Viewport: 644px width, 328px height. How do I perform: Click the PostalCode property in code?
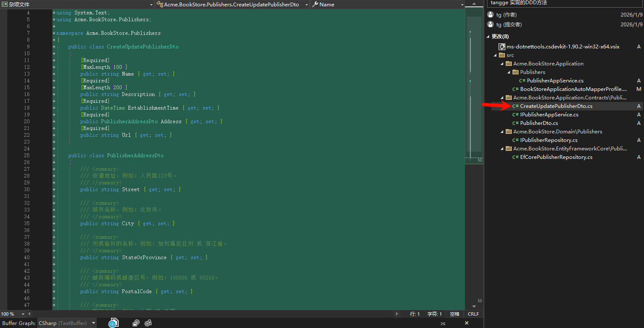pyautogui.click(x=137, y=291)
